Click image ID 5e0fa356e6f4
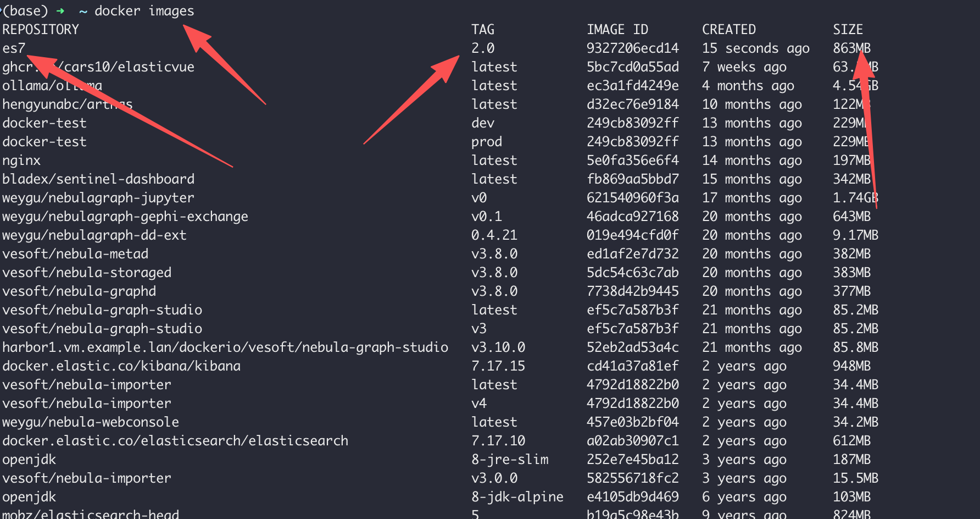This screenshot has height=519, width=980. (633, 161)
